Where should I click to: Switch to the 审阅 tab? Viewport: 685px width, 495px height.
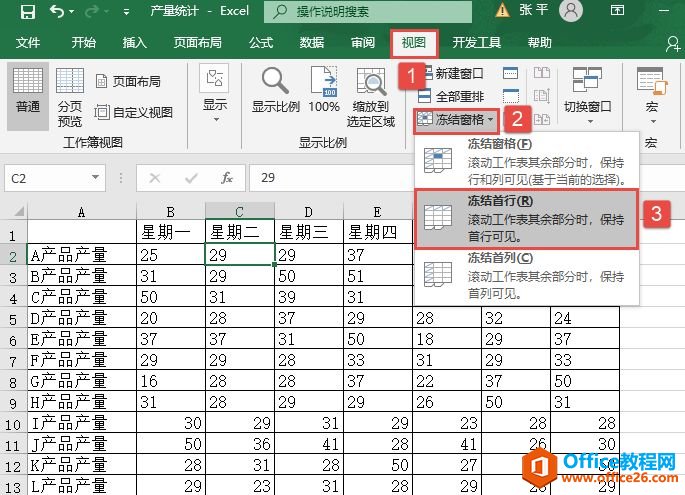(363, 43)
